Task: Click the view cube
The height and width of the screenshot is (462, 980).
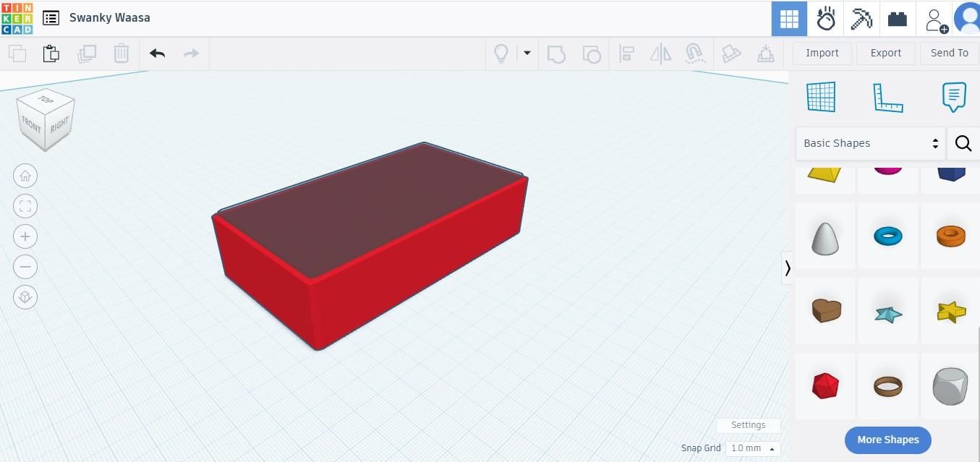Action: (x=46, y=119)
